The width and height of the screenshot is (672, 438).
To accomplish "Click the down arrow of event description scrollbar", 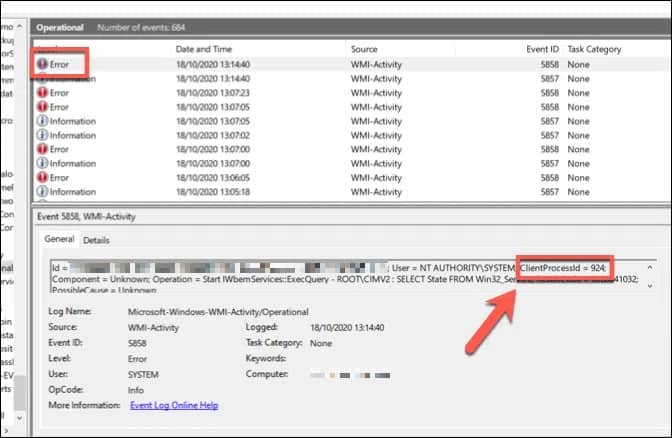I will (650, 286).
